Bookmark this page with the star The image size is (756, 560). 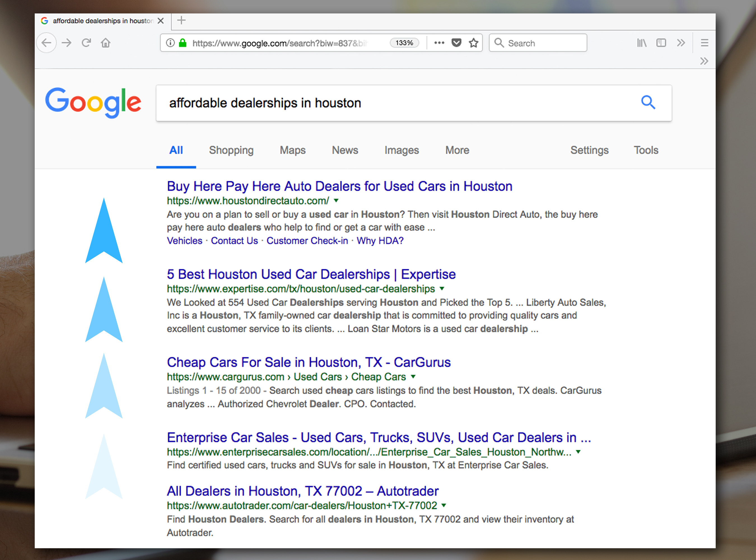coord(473,43)
